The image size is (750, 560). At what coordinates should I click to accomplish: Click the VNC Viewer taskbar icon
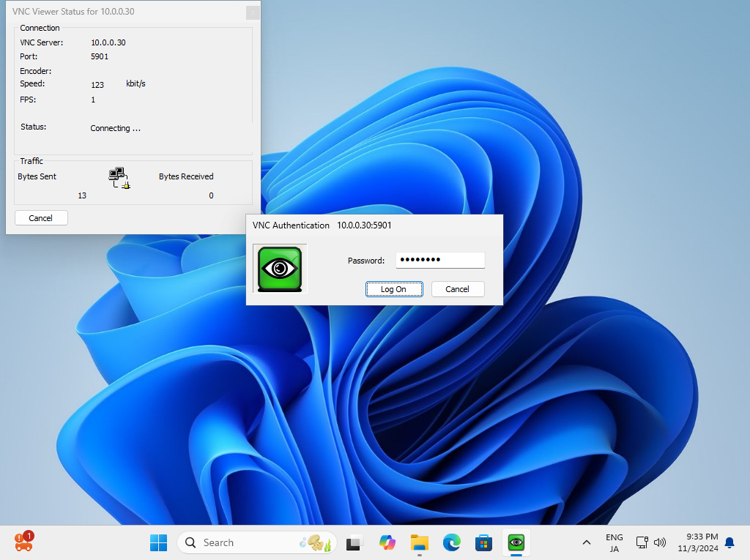tap(516, 542)
